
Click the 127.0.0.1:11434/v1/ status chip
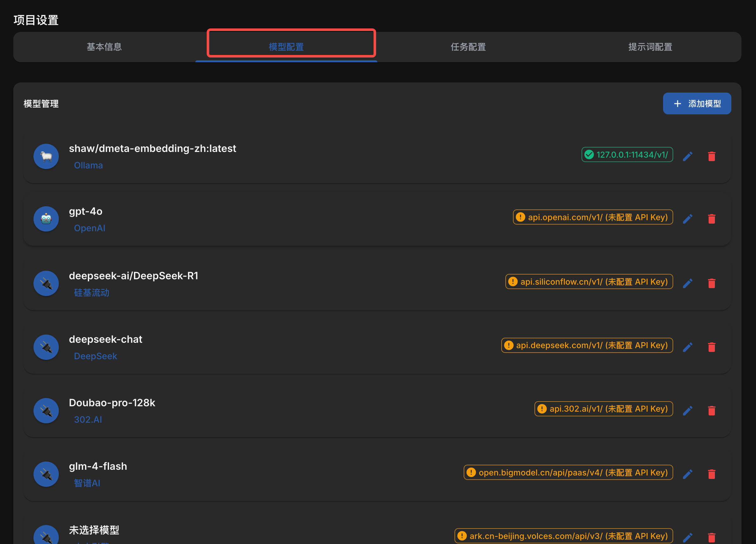tap(627, 154)
